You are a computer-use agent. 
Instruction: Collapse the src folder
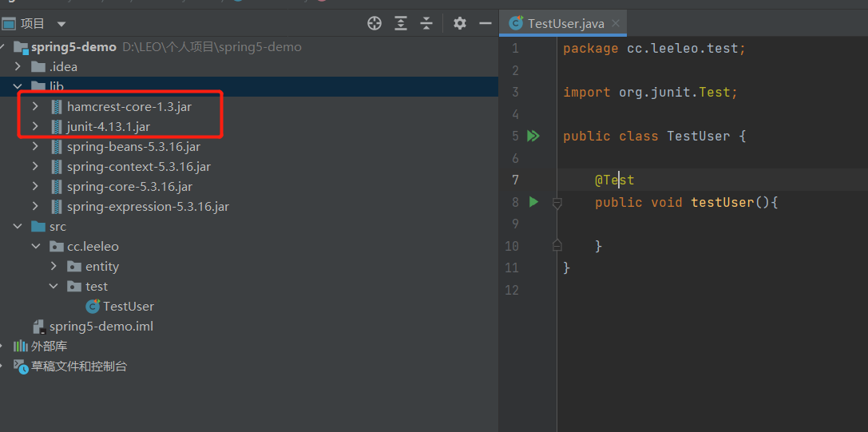(x=18, y=227)
